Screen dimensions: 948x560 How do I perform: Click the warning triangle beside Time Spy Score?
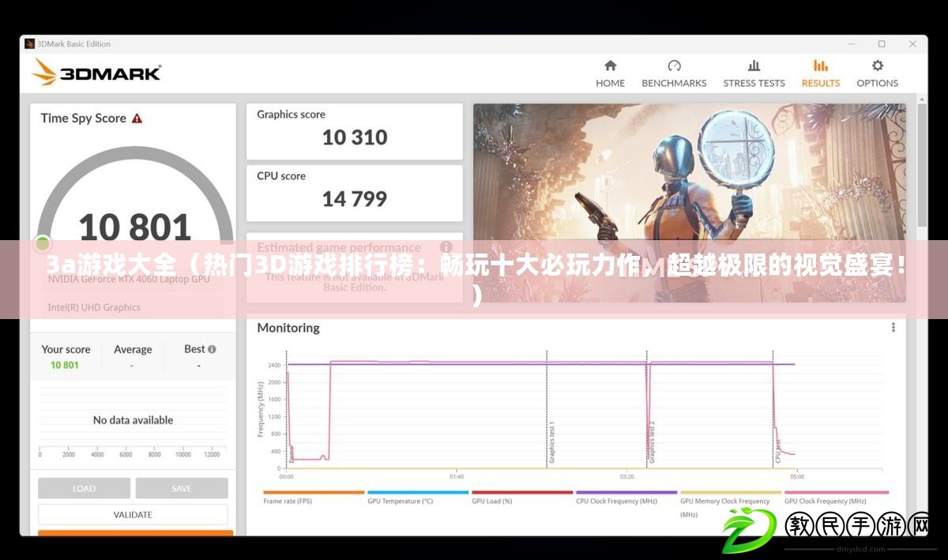137,118
